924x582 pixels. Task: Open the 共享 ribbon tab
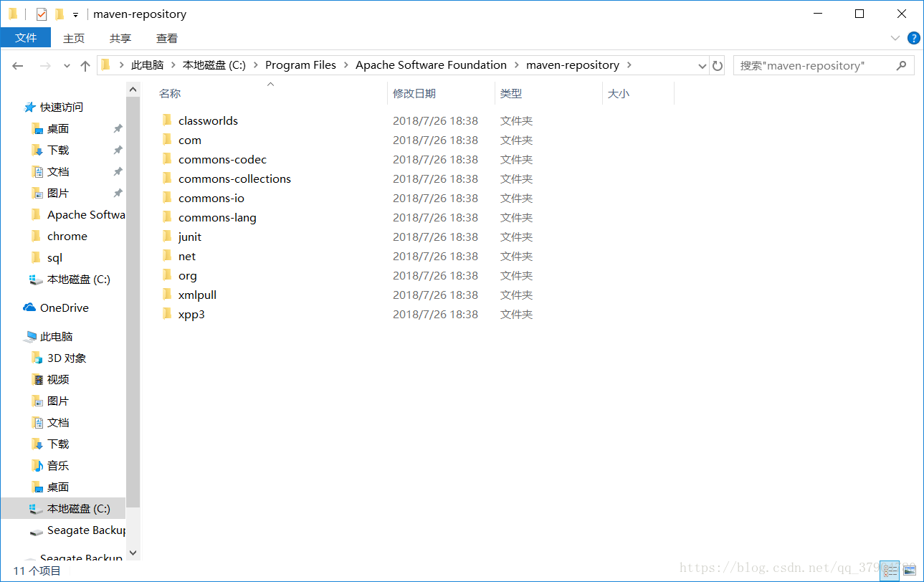[x=120, y=38]
